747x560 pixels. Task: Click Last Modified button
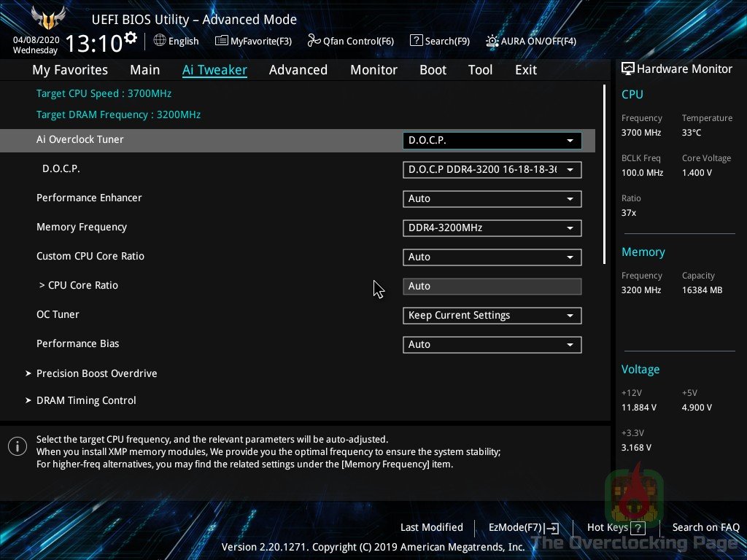click(x=431, y=527)
